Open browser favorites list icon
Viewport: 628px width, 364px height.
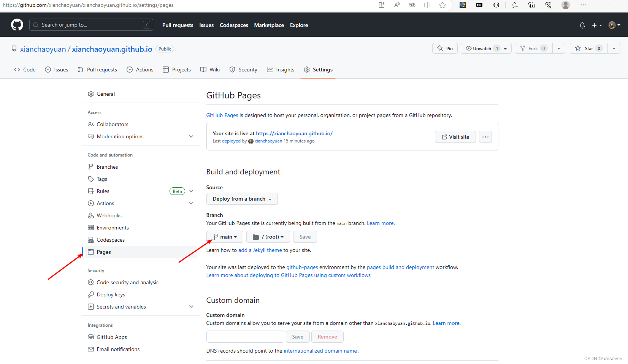point(515,5)
